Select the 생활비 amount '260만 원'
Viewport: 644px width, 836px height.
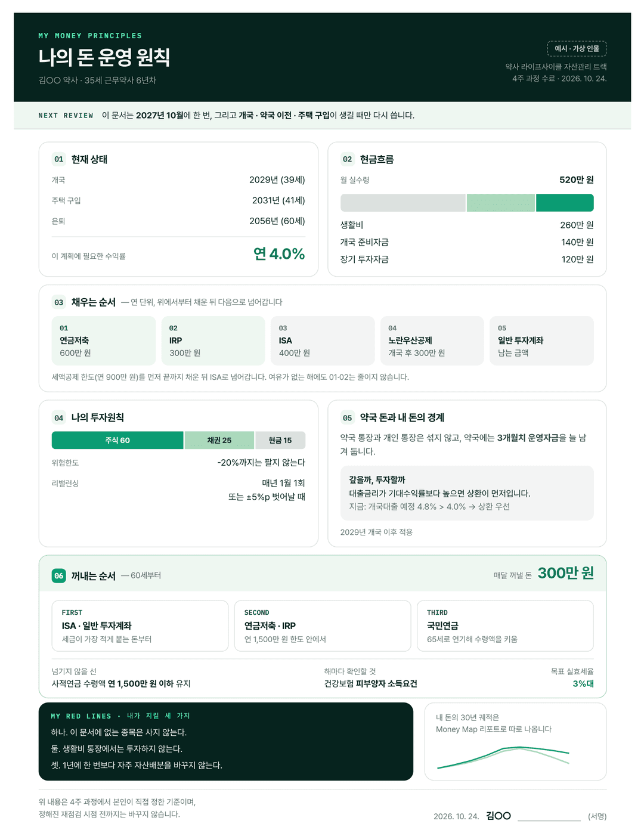[x=577, y=225]
